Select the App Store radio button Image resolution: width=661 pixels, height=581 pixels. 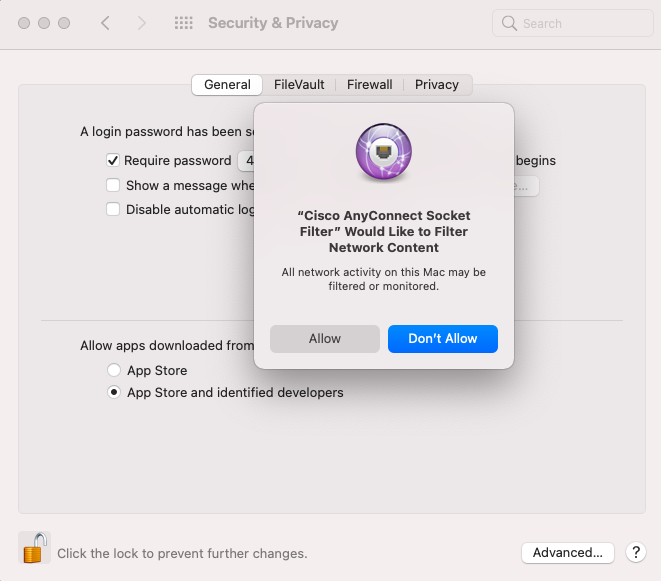[114, 370]
